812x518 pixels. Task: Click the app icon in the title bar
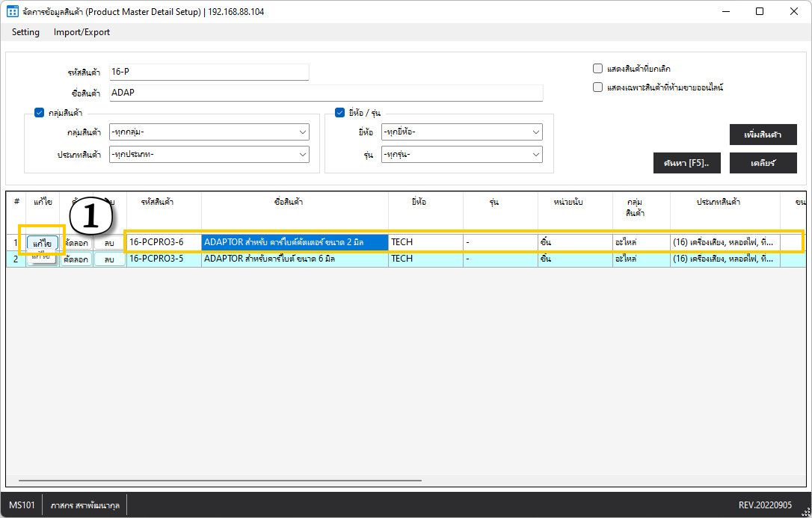(x=13, y=11)
